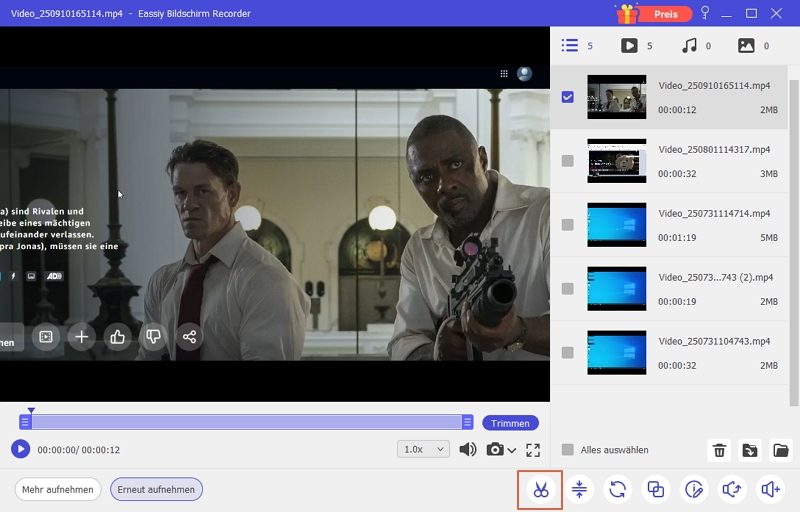800x512 pixels.
Task: Click the 3MB file size
Action: pyautogui.click(x=769, y=174)
